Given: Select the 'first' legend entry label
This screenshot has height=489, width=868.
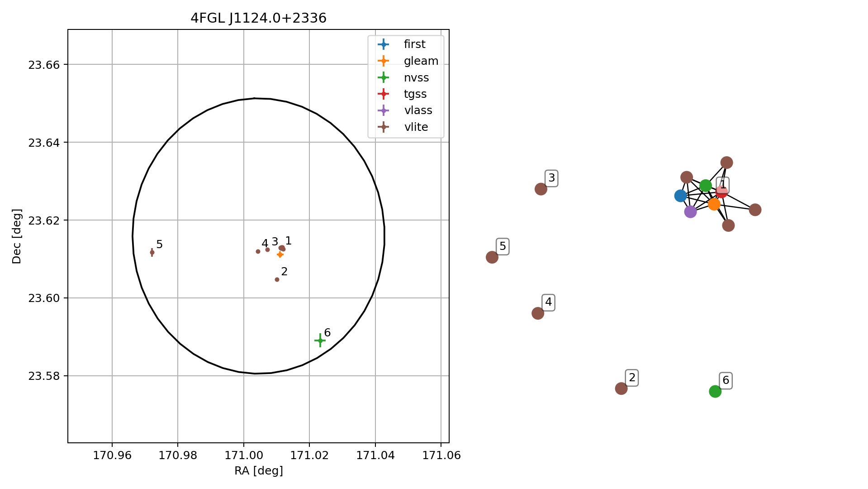Looking at the screenshot, I should click(x=414, y=44).
